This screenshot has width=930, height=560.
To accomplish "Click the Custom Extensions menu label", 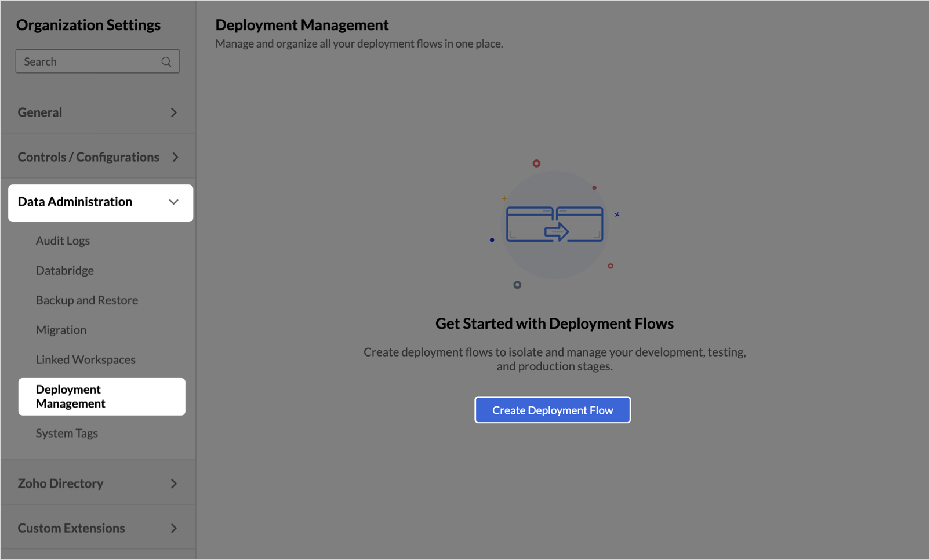I will pyautogui.click(x=71, y=528).
